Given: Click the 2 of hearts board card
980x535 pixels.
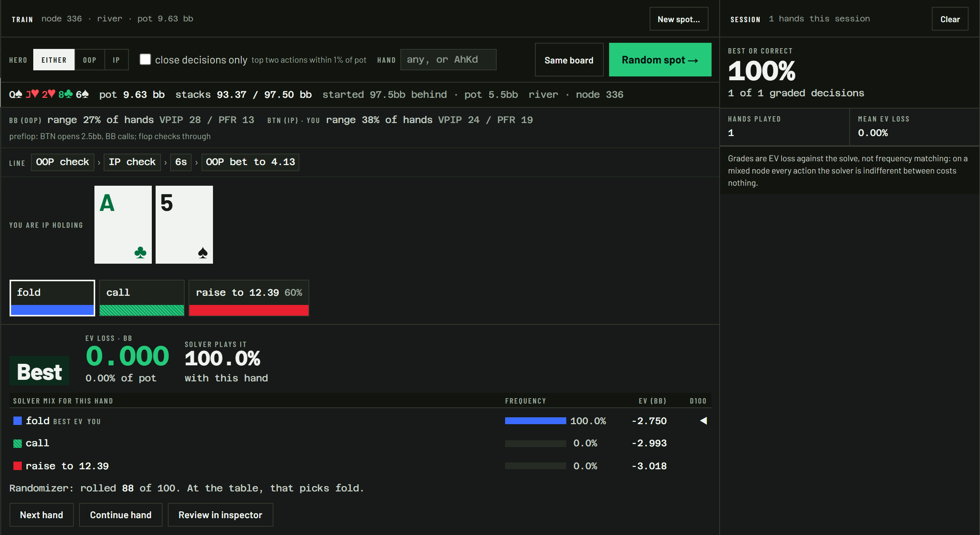Looking at the screenshot, I should pyautogui.click(x=49, y=94).
